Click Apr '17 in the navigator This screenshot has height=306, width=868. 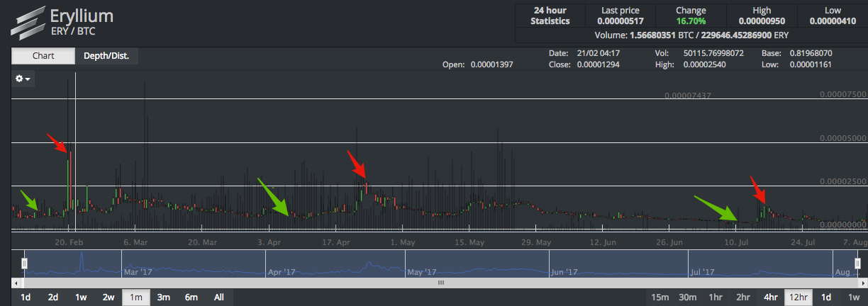click(x=281, y=271)
